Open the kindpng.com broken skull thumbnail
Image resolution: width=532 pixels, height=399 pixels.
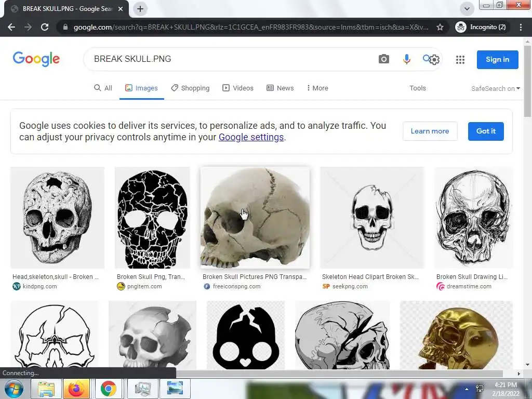tap(57, 218)
